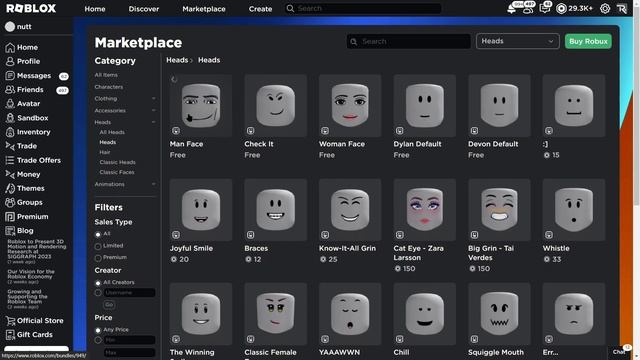Open the notifications bell icon
The width and height of the screenshot is (640, 360).
click(511, 9)
